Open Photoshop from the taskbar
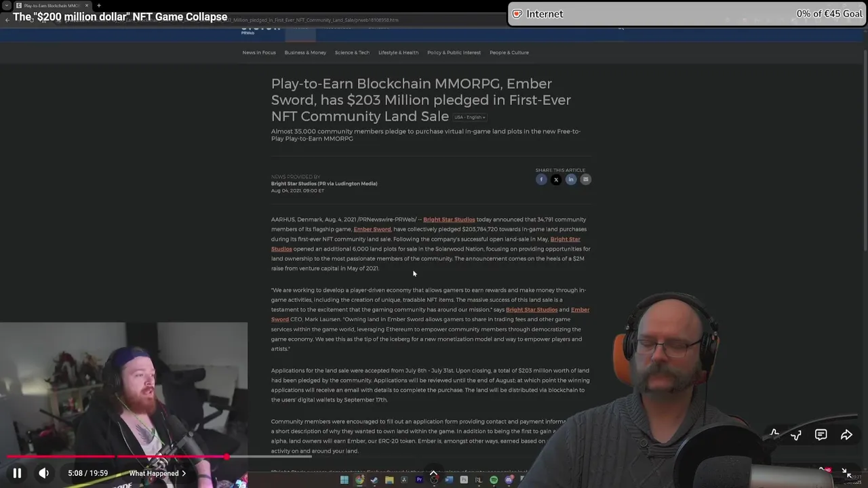This screenshot has width=868, height=488. (x=464, y=479)
